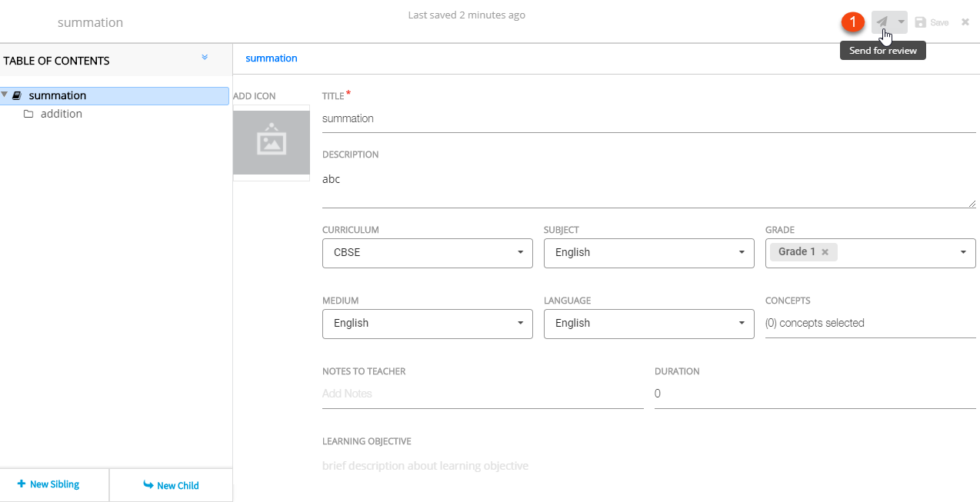Collapse the Table of Contents double-chevron

205,58
